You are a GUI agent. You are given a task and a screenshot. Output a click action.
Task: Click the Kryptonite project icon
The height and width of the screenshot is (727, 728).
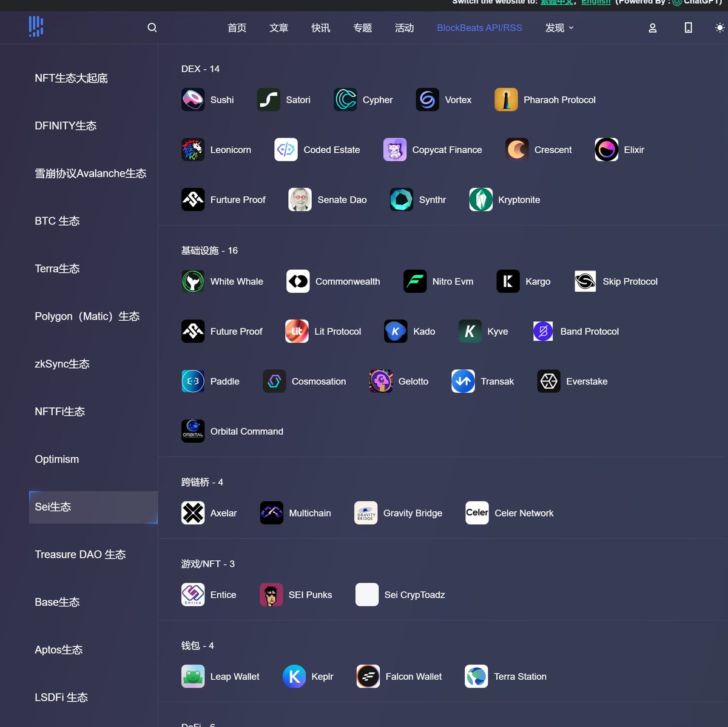[x=481, y=199]
